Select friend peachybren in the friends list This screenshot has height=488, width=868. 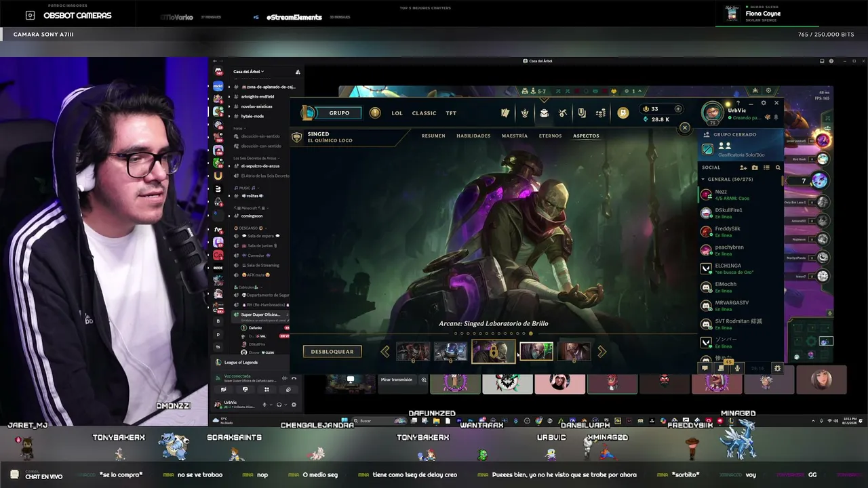(741, 250)
